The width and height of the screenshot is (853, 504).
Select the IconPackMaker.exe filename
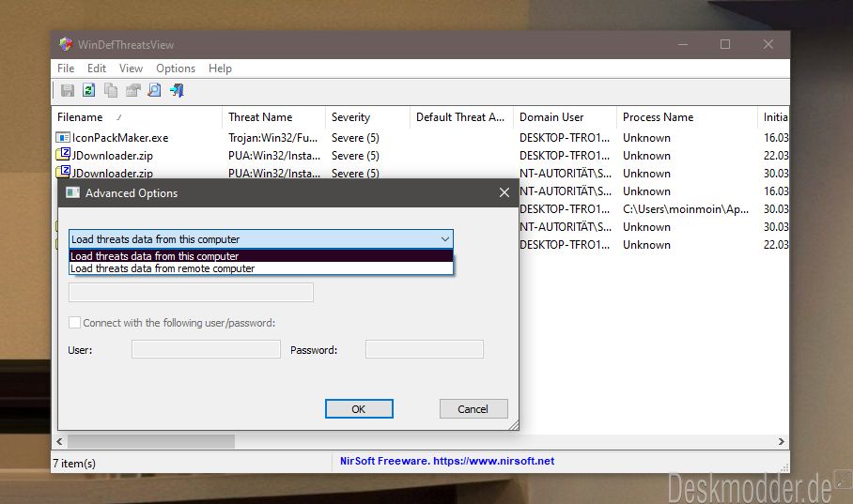[120, 138]
